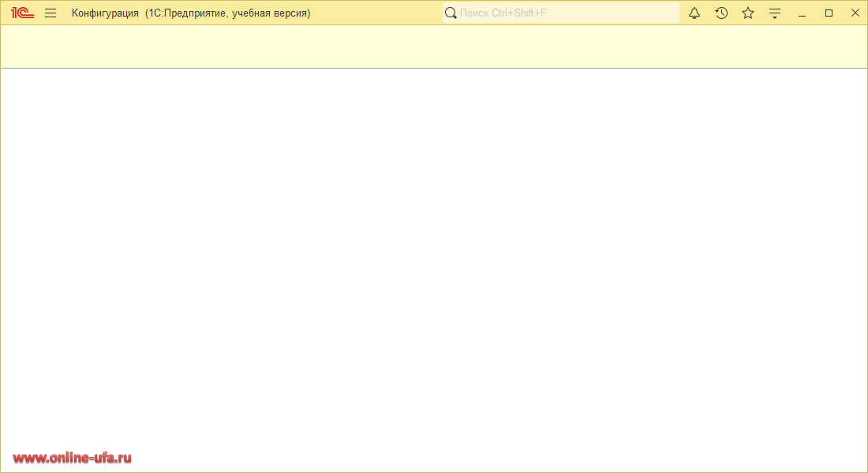Image resolution: width=868 pixels, height=473 pixels.
Task: Click the search field Поиск Ctrl+Shift+F
Action: pyautogui.click(x=561, y=13)
